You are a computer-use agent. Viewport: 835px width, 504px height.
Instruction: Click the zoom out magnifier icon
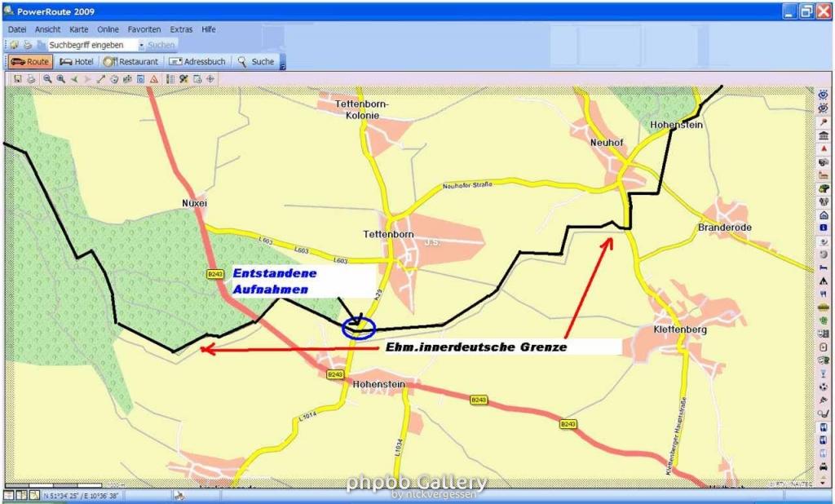point(47,79)
